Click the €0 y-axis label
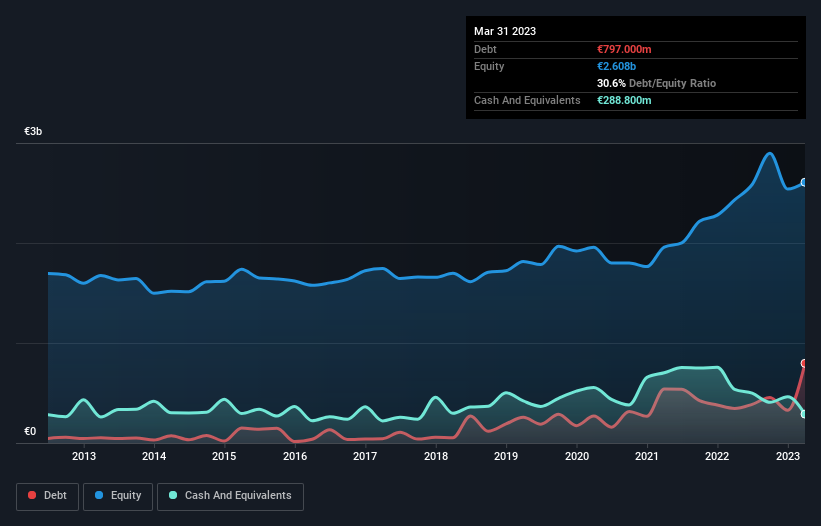 pos(30,431)
